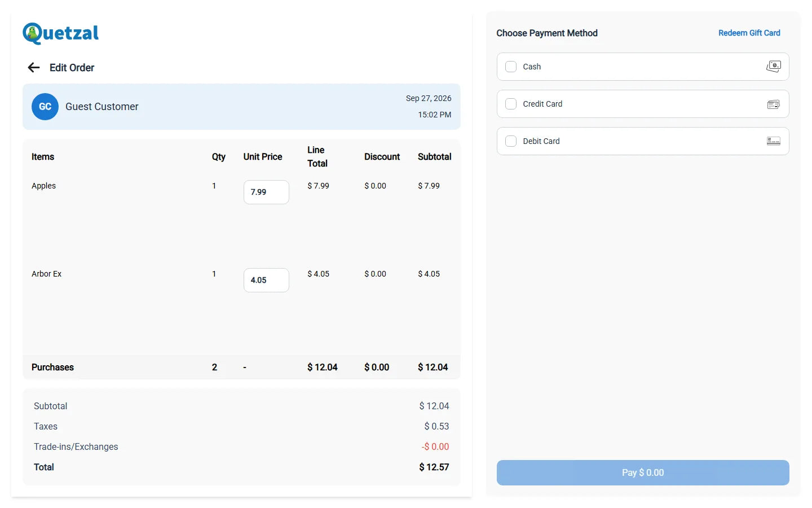
Task: Click the Sep 27, 2026 date
Action: coord(429,98)
